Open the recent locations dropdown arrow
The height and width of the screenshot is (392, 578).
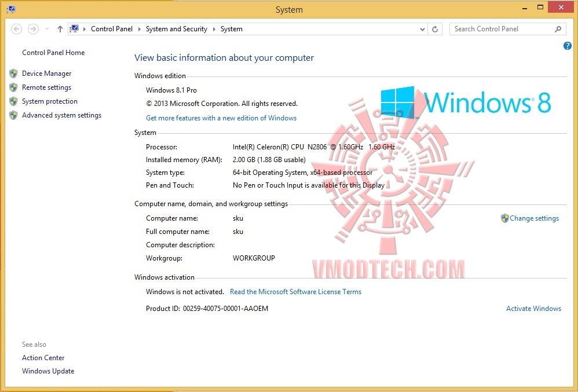point(47,29)
